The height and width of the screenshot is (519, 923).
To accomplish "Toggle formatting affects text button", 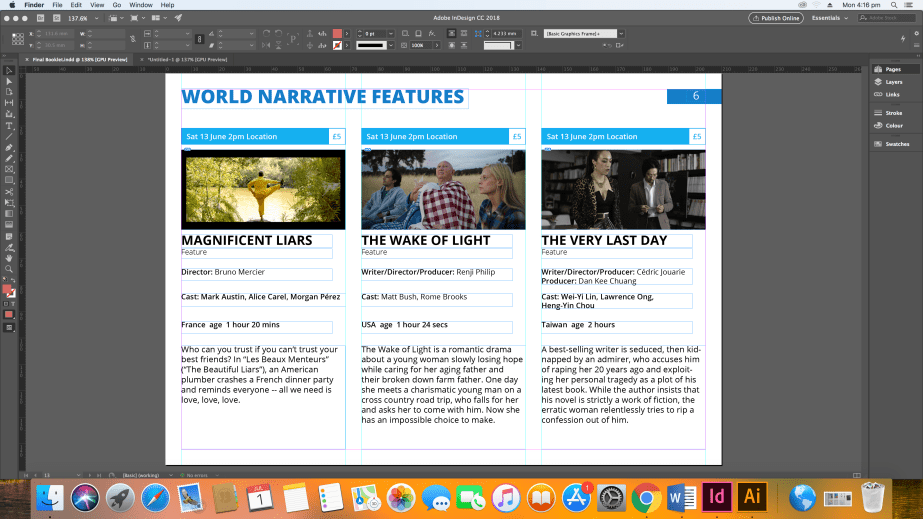I will pos(13,304).
